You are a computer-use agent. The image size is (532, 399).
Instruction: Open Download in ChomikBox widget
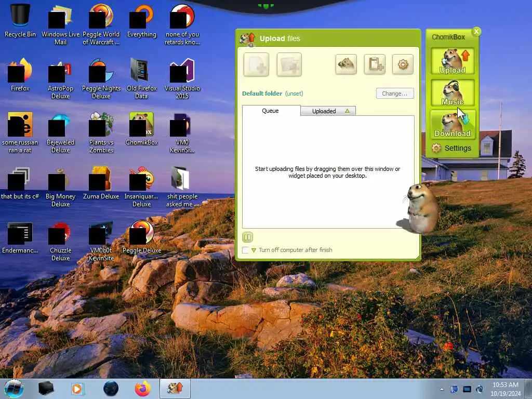point(453,124)
